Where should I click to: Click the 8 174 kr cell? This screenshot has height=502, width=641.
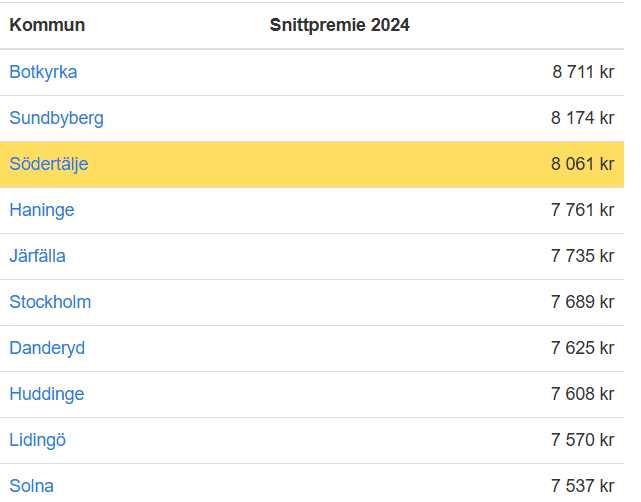coord(583,118)
